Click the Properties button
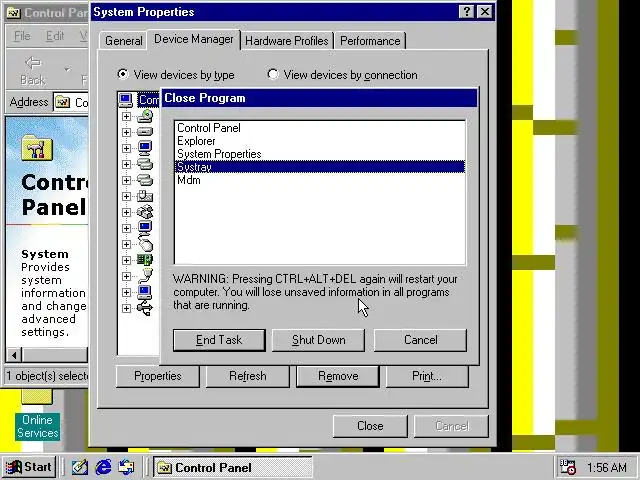 [x=158, y=376]
